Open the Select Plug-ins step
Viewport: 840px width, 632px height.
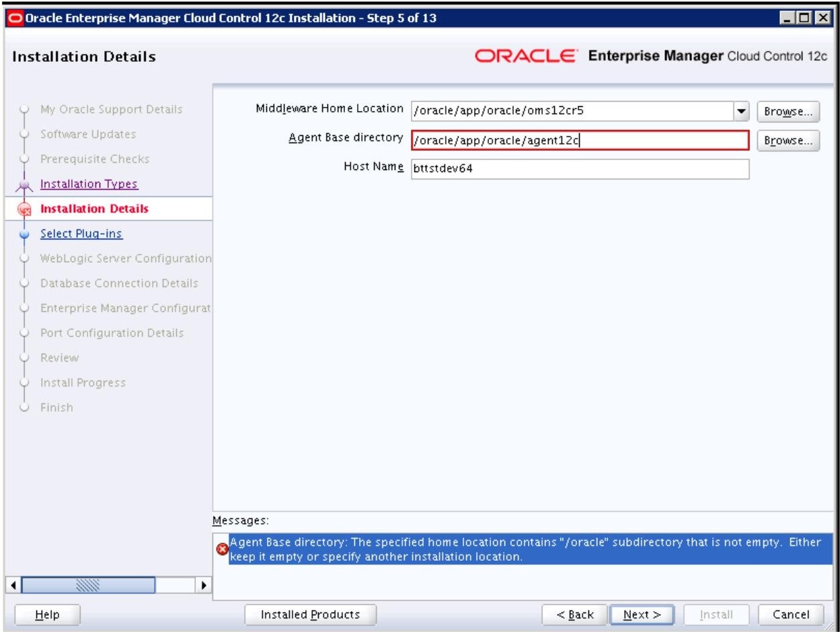pos(81,234)
